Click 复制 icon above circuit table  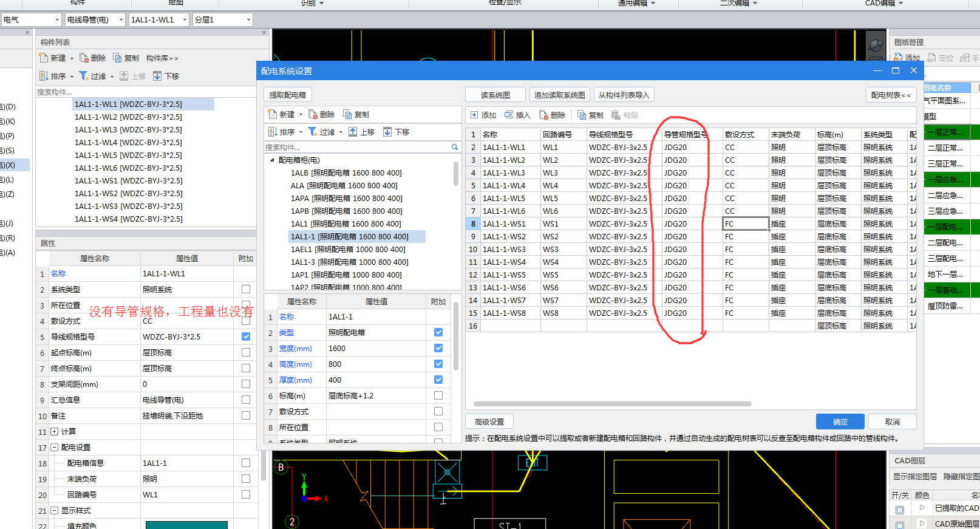pyautogui.click(x=582, y=115)
